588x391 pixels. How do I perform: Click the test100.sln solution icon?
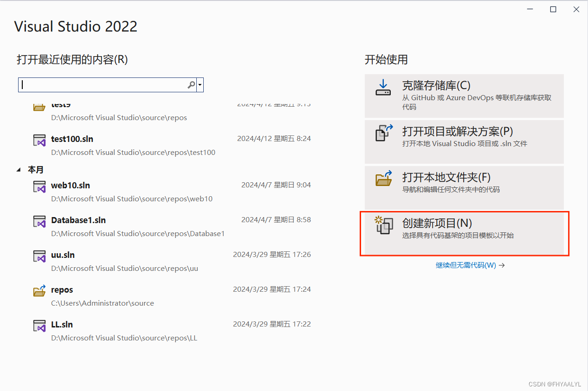tap(39, 140)
